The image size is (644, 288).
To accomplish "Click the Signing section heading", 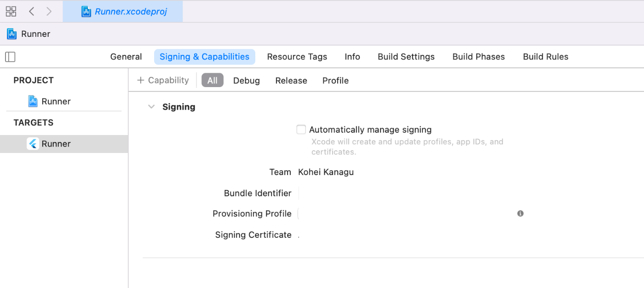I will point(179,107).
